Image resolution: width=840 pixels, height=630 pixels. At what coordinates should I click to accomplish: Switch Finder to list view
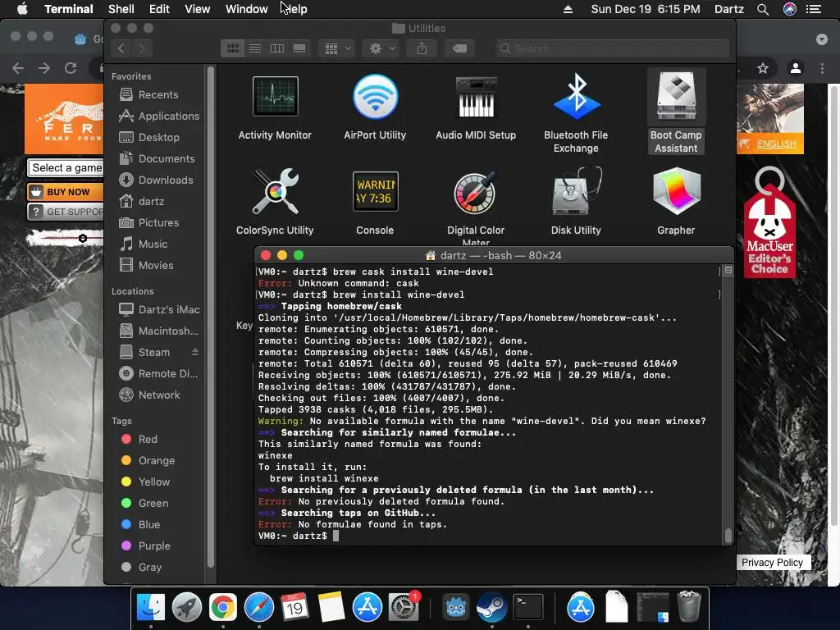(x=255, y=48)
